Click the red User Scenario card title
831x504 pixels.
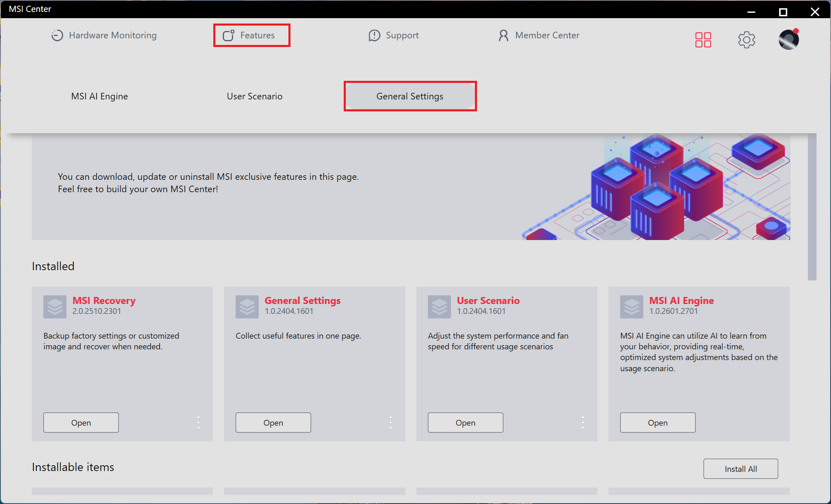pos(488,300)
